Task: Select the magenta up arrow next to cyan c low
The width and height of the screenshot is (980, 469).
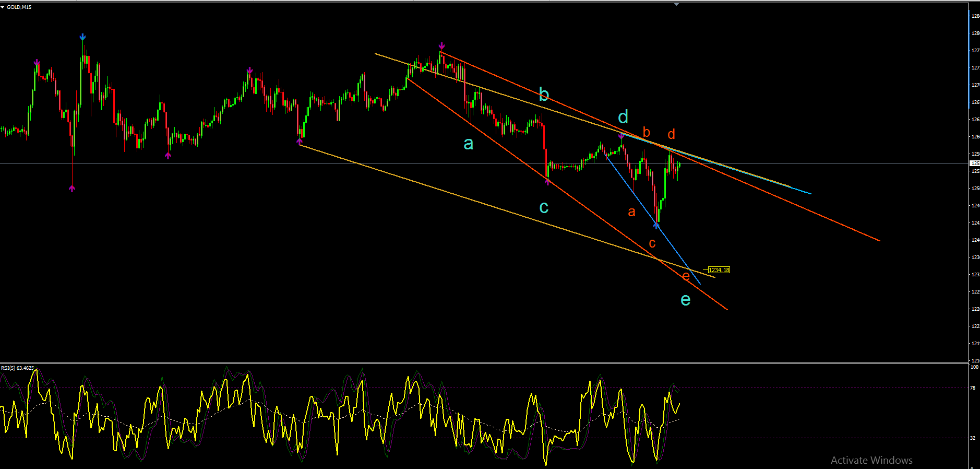Action: point(547,182)
